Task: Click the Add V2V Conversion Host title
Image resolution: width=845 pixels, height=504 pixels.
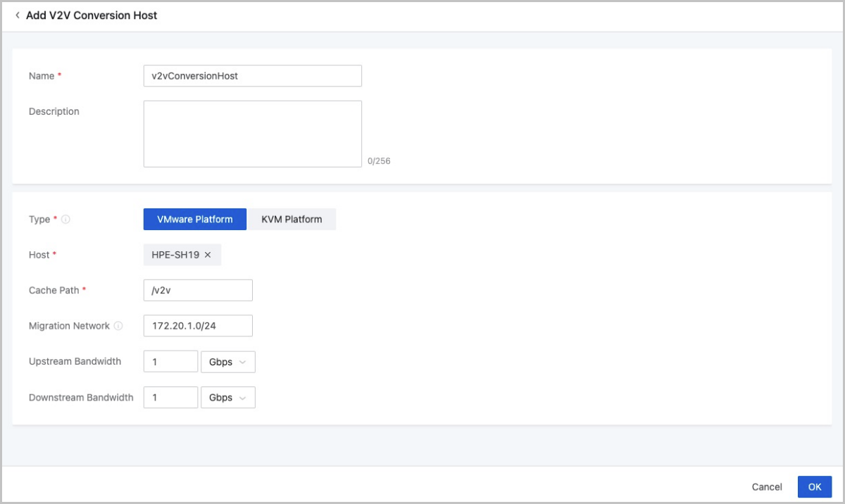Action: (92, 15)
